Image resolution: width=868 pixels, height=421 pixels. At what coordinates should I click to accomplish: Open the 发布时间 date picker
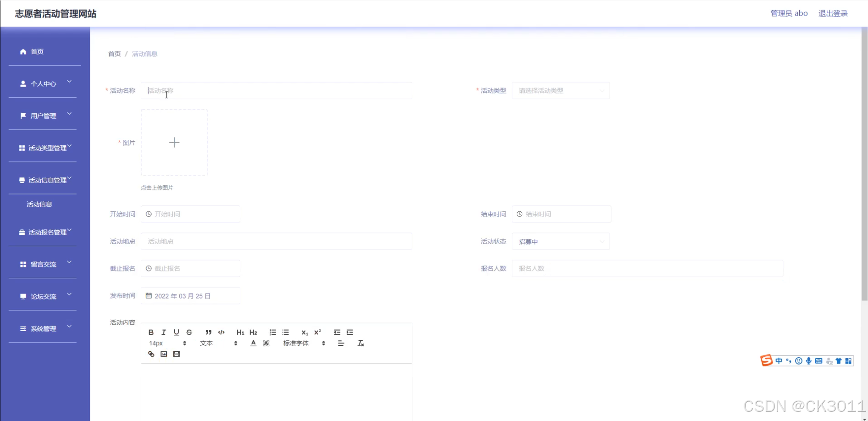pyautogui.click(x=190, y=296)
